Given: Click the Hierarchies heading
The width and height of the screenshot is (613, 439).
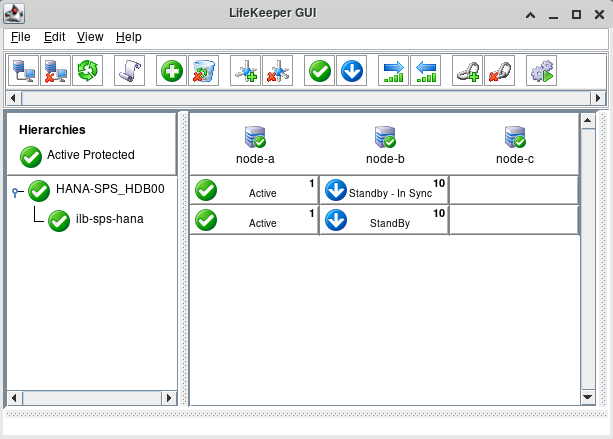Looking at the screenshot, I should tap(52, 129).
